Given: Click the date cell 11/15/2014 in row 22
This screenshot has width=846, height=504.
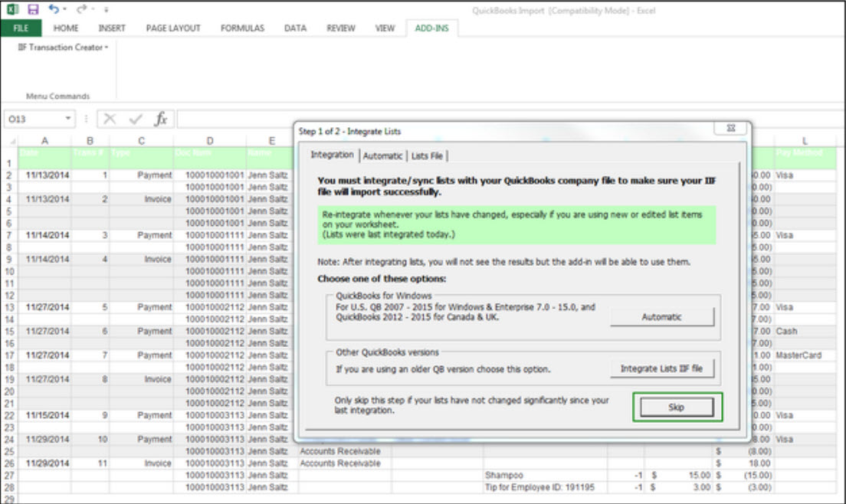Looking at the screenshot, I should [x=44, y=416].
